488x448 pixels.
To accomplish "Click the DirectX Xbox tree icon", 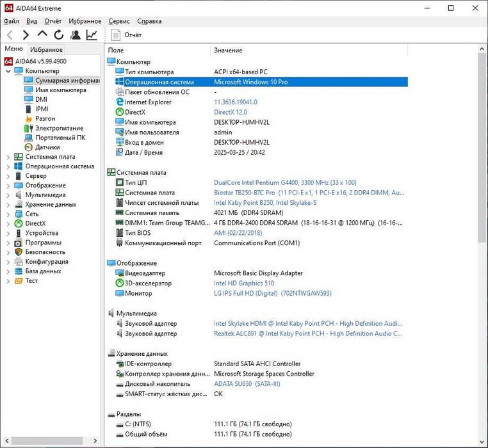I will (19, 223).
